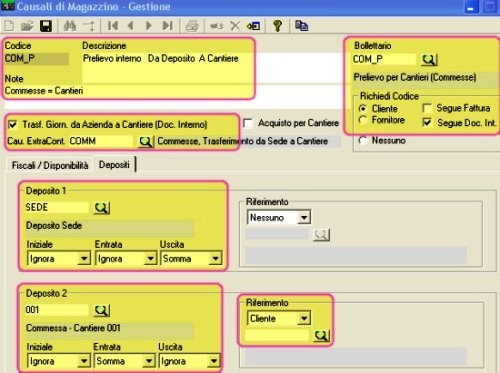Switch to Fiscali / Disponibilità tab

[x=50, y=165]
